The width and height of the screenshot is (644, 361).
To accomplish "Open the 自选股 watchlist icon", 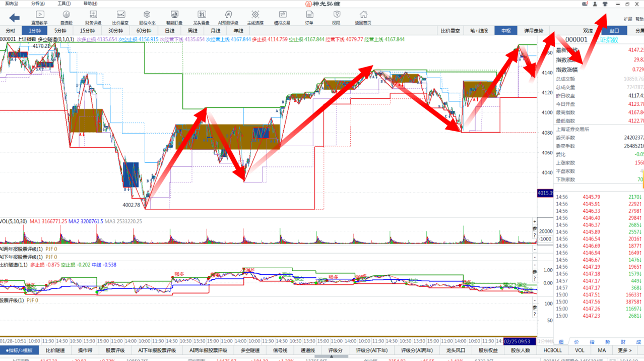I will click(67, 17).
